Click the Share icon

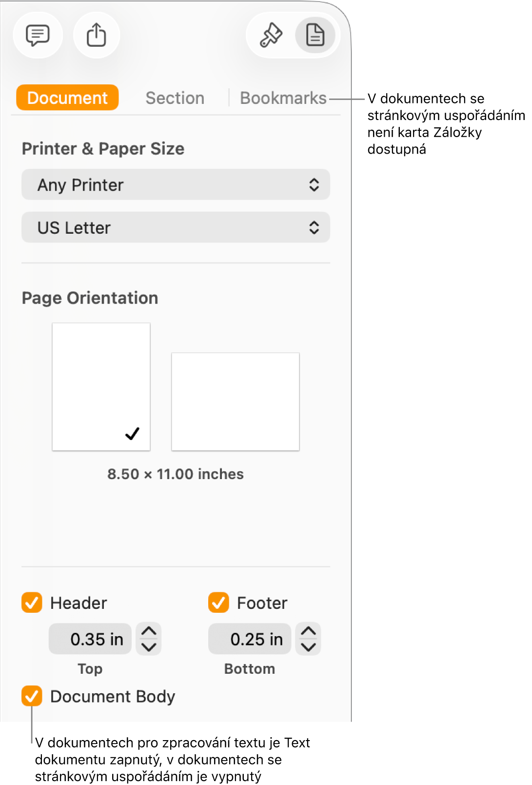96,35
